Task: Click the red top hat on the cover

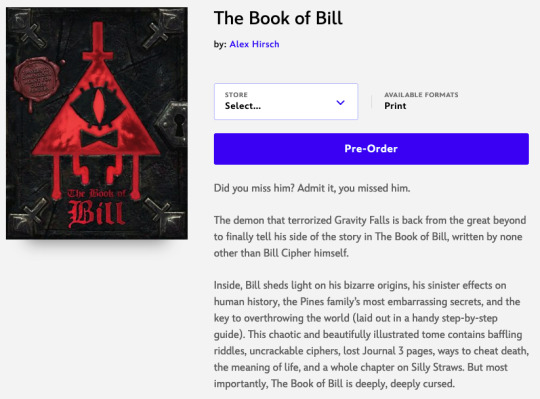Action: coord(98,45)
